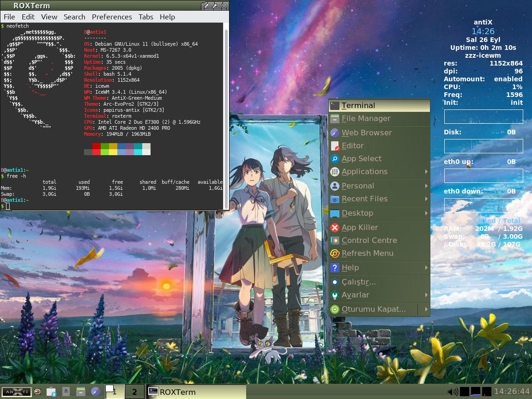Click the red swatch in neofetch palette
Image resolution: width=532 pixels, height=399 pixels.
coord(97,149)
